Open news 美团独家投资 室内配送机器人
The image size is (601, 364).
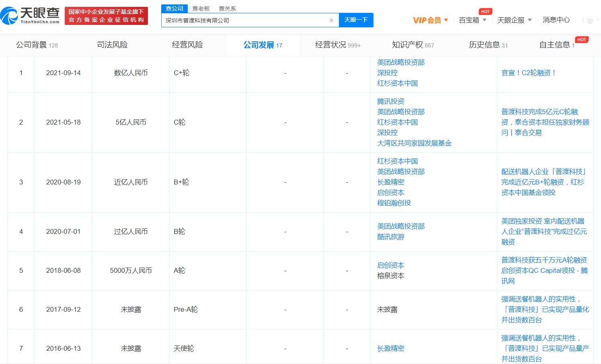pyautogui.click(x=544, y=231)
